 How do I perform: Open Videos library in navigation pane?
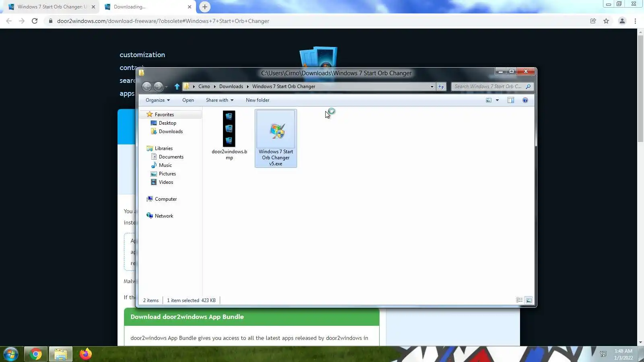166,182
